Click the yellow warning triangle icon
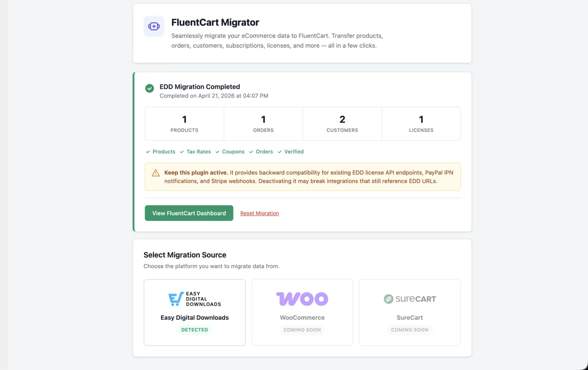Screen dimensions: 588x370 155,173
